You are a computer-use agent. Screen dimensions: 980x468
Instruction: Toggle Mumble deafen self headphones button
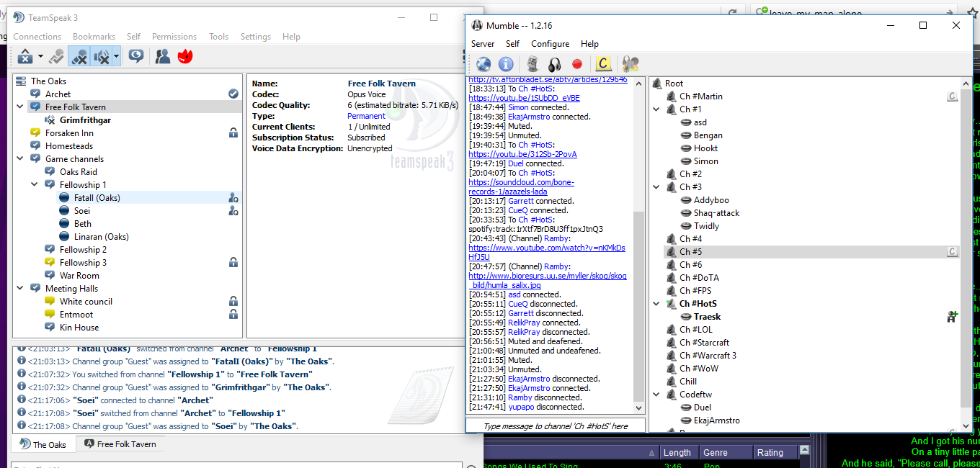click(x=555, y=64)
